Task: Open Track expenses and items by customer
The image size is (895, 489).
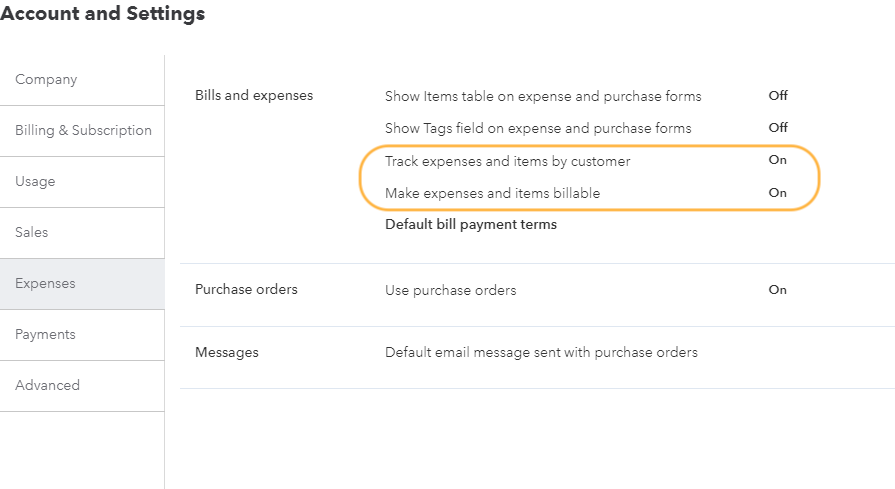Action: [x=507, y=161]
